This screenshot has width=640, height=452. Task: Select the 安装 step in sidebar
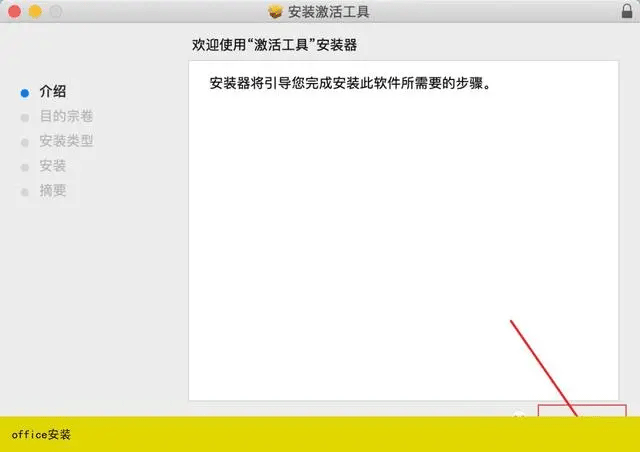click(x=53, y=167)
